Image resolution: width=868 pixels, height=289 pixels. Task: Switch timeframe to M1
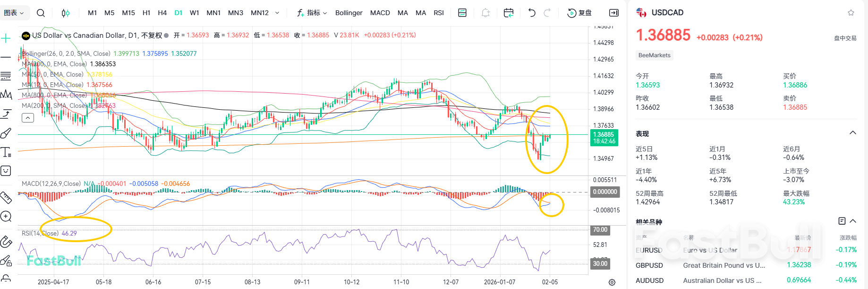93,13
